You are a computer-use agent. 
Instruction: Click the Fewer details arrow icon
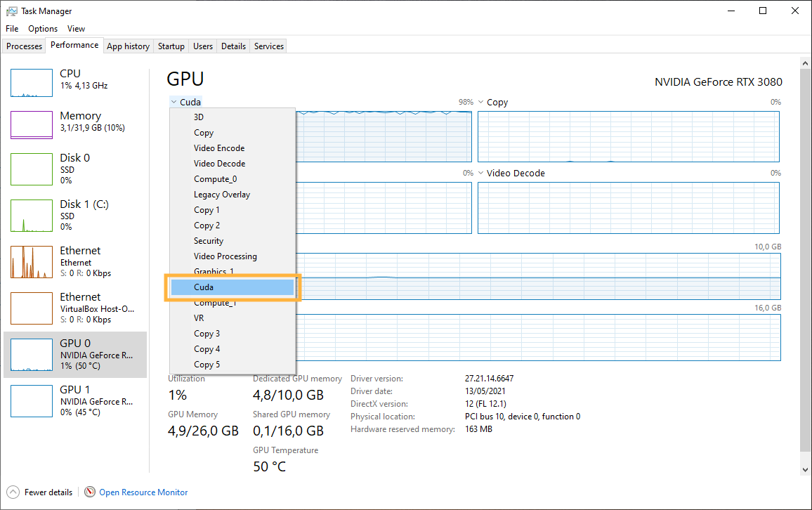pyautogui.click(x=13, y=492)
